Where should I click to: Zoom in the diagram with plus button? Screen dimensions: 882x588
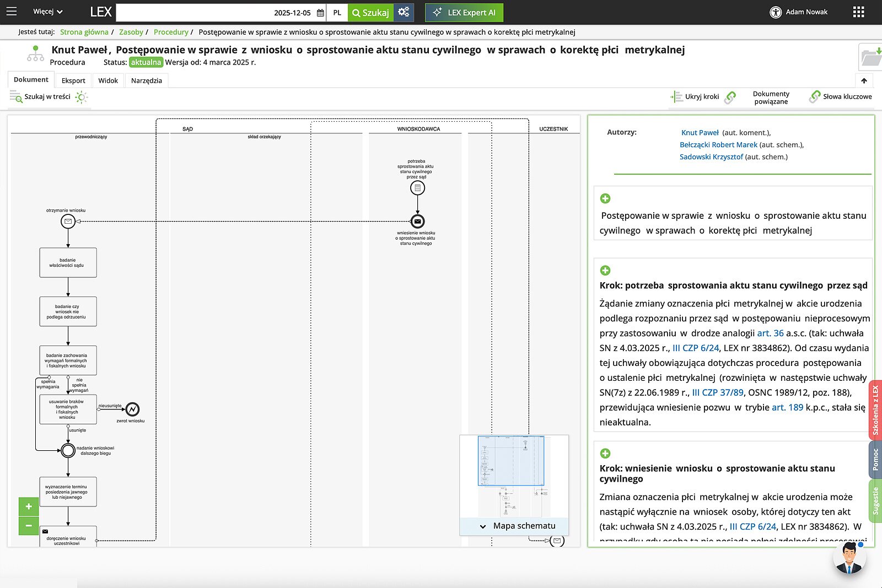(29, 506)
